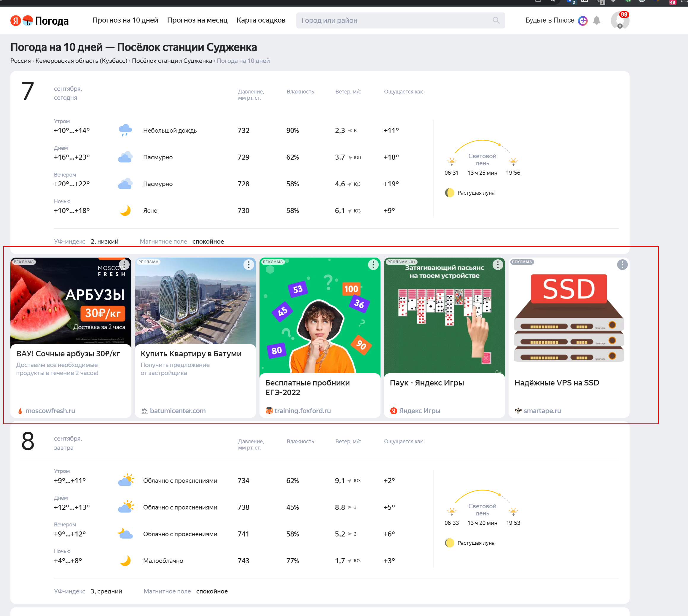Switch to Прогноз на месяц
Viewport: 688px width, 616px height.
(x=197, y=20)
